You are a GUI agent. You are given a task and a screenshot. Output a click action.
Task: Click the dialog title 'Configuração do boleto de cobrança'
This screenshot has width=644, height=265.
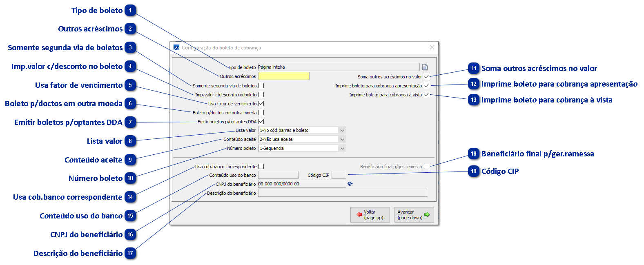click(x=221, y=48)
